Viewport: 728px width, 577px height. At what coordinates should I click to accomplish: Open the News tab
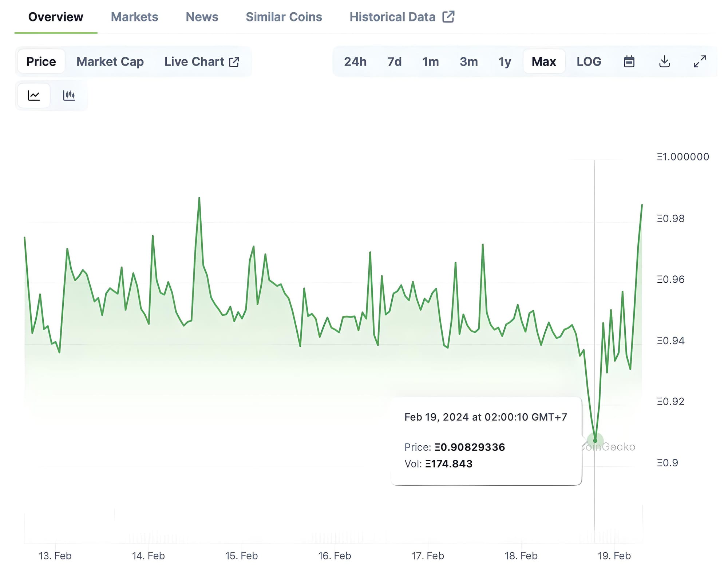click(x=202, y=17)
